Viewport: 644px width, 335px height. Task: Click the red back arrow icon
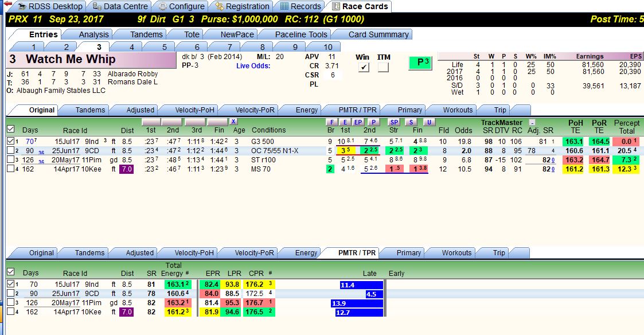[7, 4]
